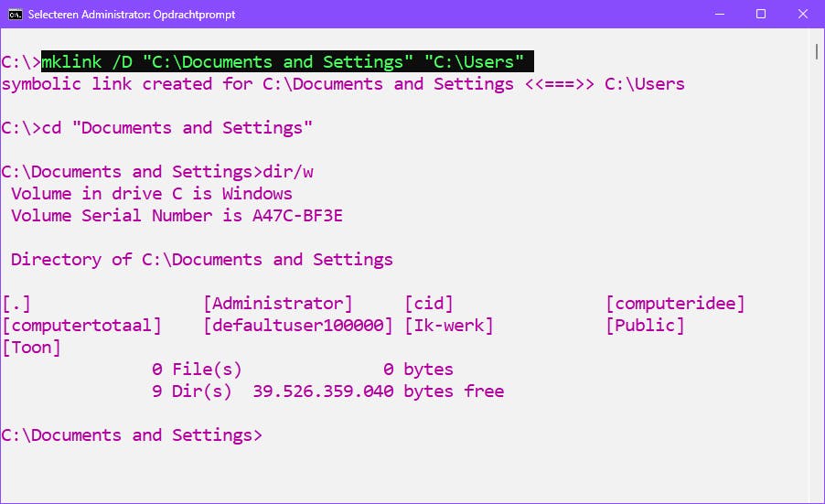Minimize the Opdrachtprompt window
This screenshot has height=504, width=825.
pyautogui.click(x=719, y=15)
